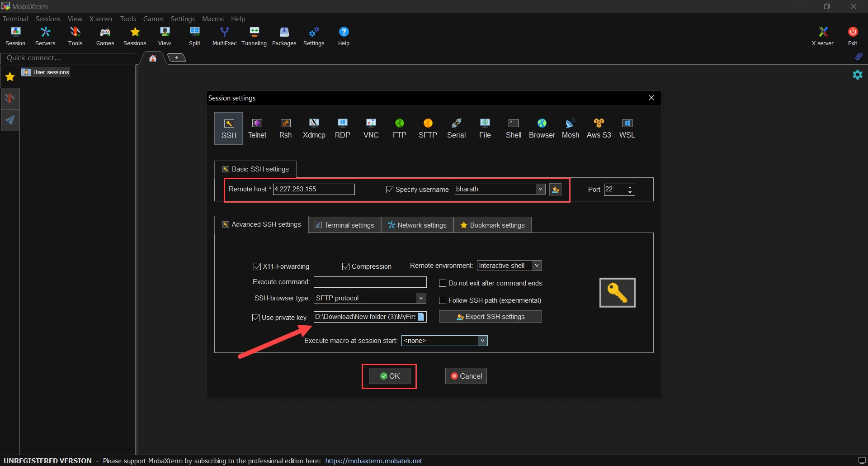This screenshot has height=466, width=868.
Task: Click the Remote host input field
Action: coord(314,189)
